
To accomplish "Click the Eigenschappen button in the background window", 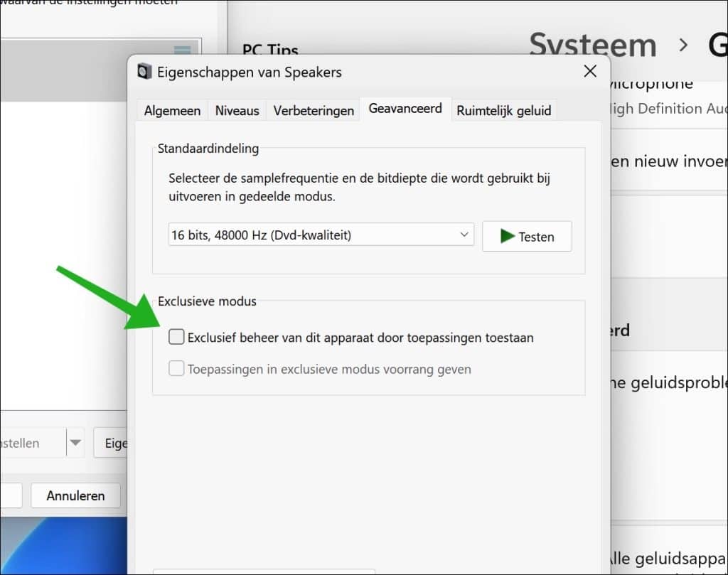I will click(110, 444).
